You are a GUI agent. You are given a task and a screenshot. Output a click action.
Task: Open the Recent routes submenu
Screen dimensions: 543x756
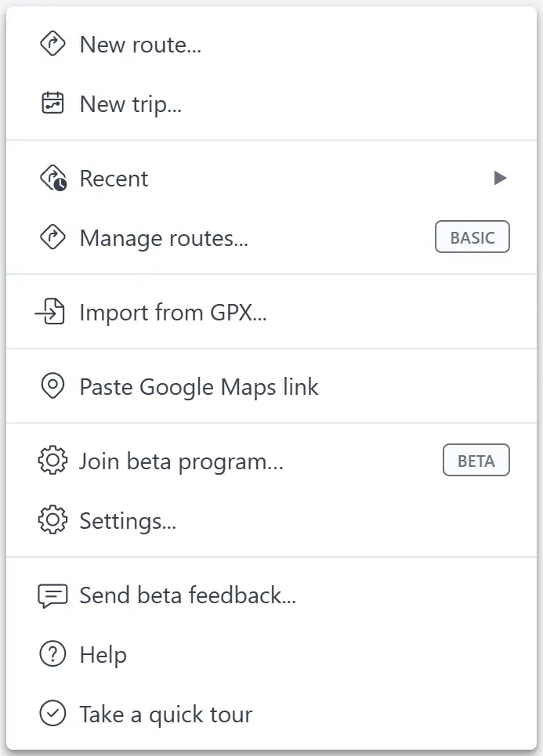[x=271, y=179]
